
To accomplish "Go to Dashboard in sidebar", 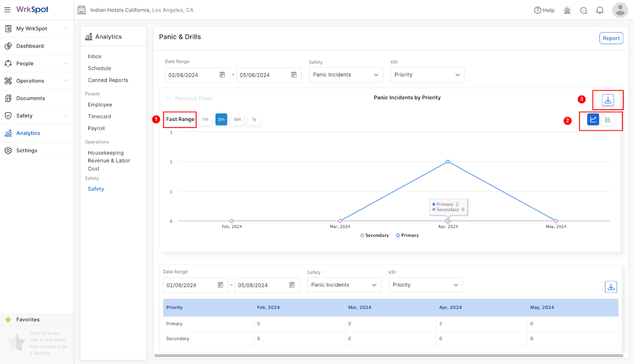I will tap(37, 46).
